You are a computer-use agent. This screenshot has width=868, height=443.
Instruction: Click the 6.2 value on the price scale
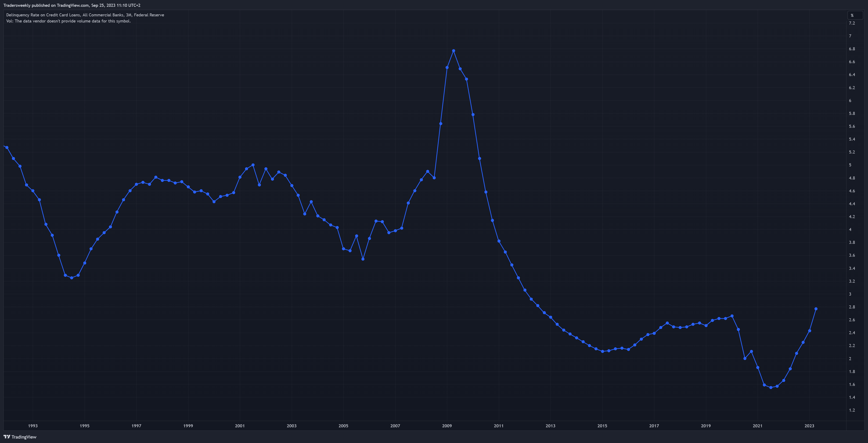852,88
